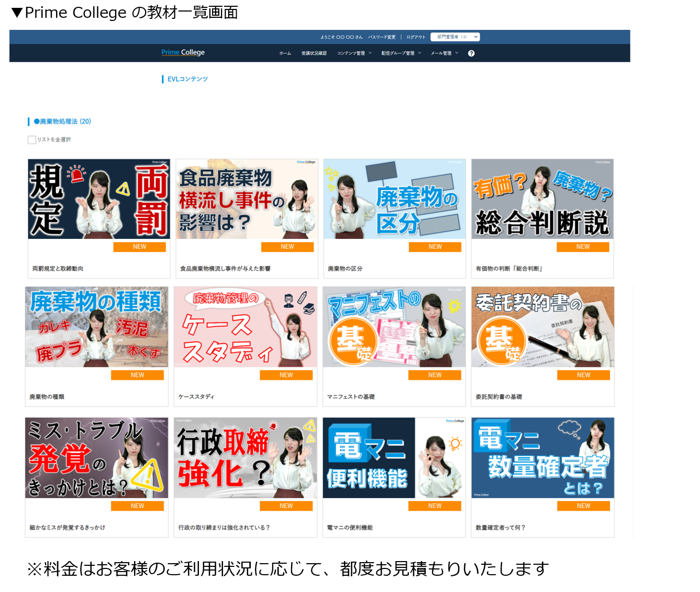The height and width of the screenshot is (592, 700).
Task: Expand the メール管理 dropdown menu
Action: coord(445,53)
